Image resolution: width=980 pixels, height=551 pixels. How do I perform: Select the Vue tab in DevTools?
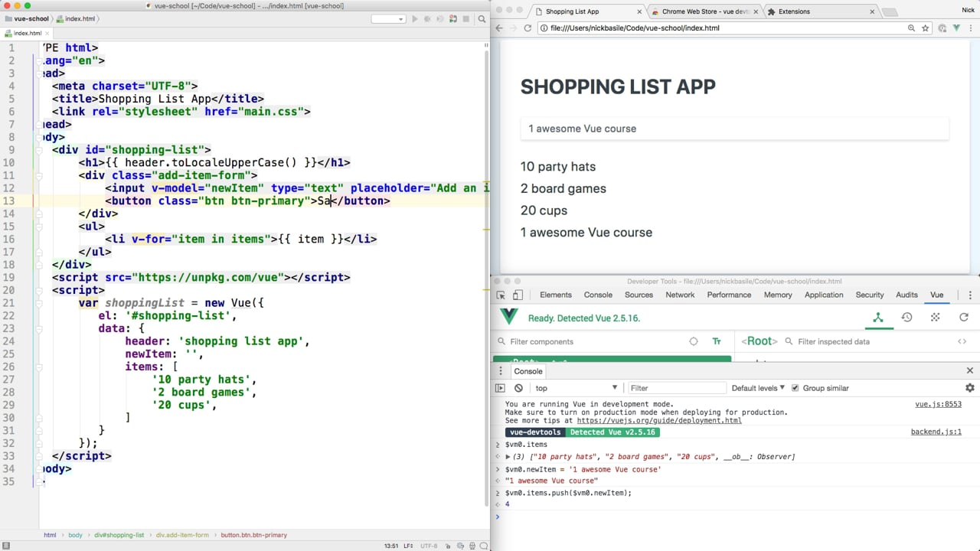[936, 295]
